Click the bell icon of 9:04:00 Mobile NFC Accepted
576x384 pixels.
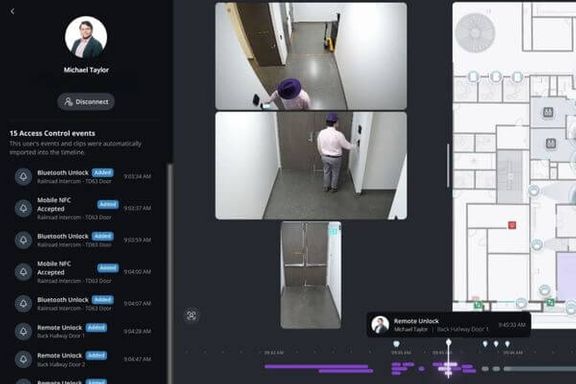coord(24,272)
